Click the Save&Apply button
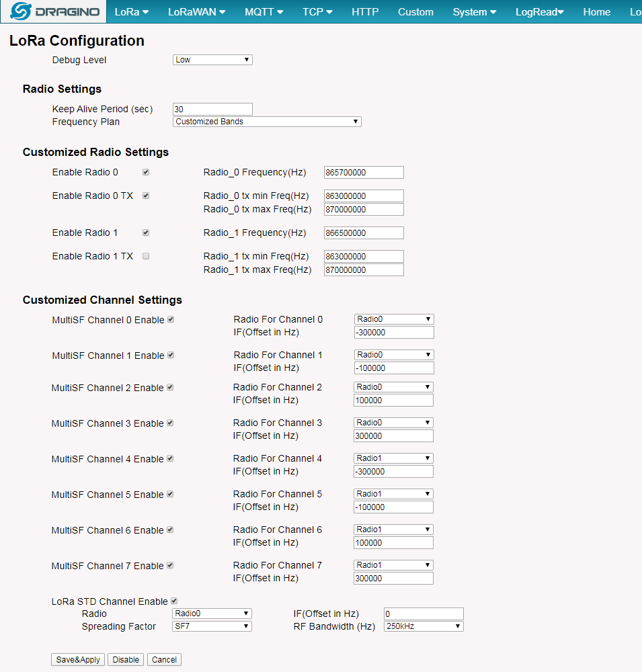The height and width of the screenshot is (672, 642). point(78,660)
